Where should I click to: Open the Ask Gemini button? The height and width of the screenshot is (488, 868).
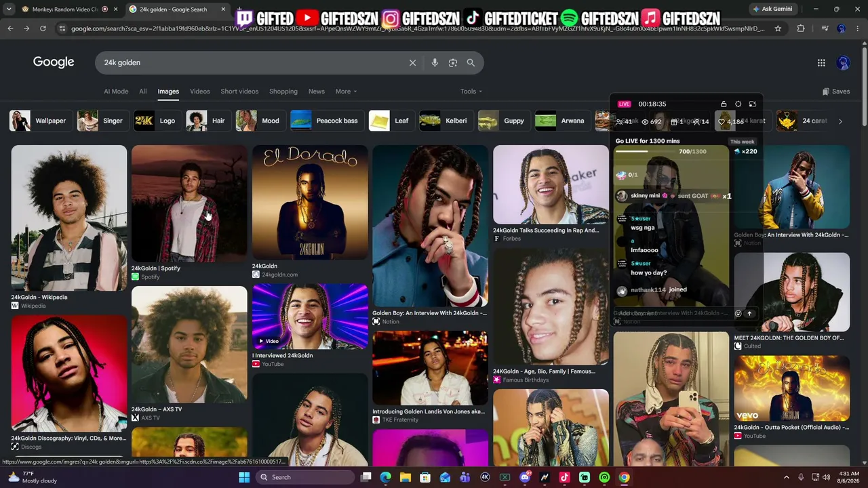point(772,9)
